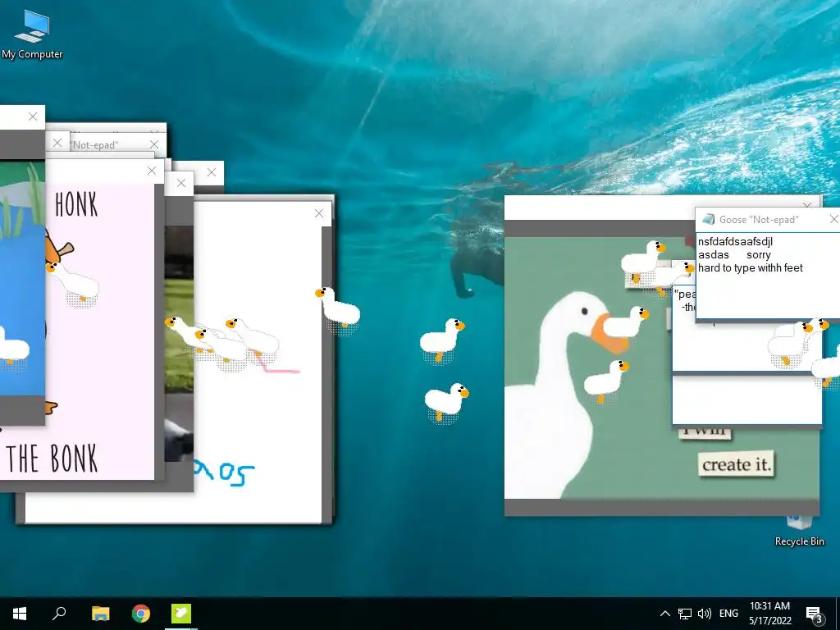Screen dimensions: 840x630
Task: Click the notepad icon in Goose "Not-epad" title bar
Action: 709,219
